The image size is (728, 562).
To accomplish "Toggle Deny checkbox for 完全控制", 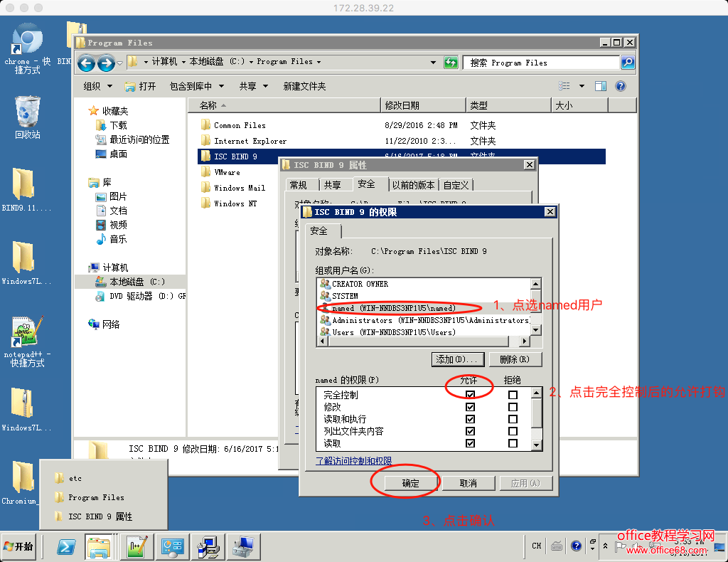I will pos(513,395).
